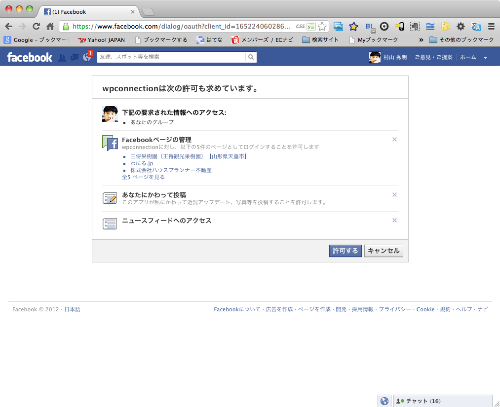Go back using the browser back arrow

pos(9,26)
